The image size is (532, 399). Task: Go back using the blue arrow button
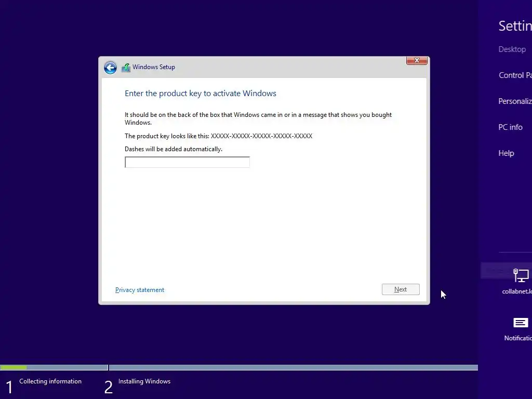110,68
